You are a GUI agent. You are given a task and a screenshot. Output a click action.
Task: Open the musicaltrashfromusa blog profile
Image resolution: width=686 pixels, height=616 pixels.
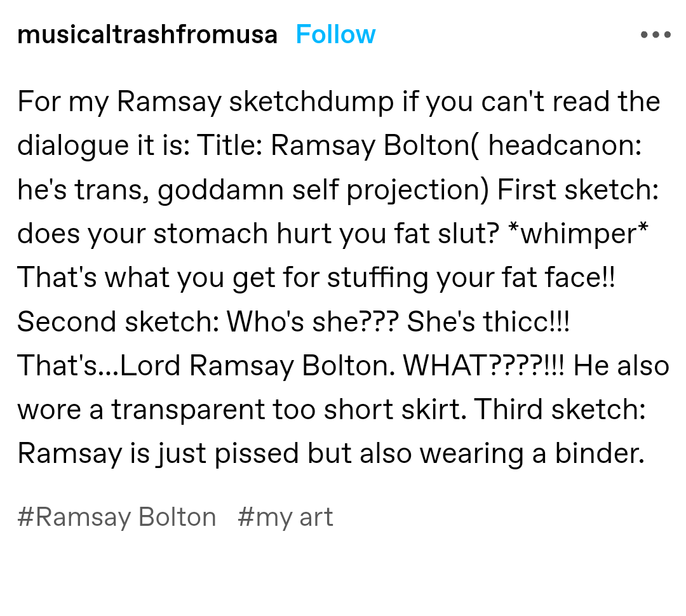pos(147,34)
